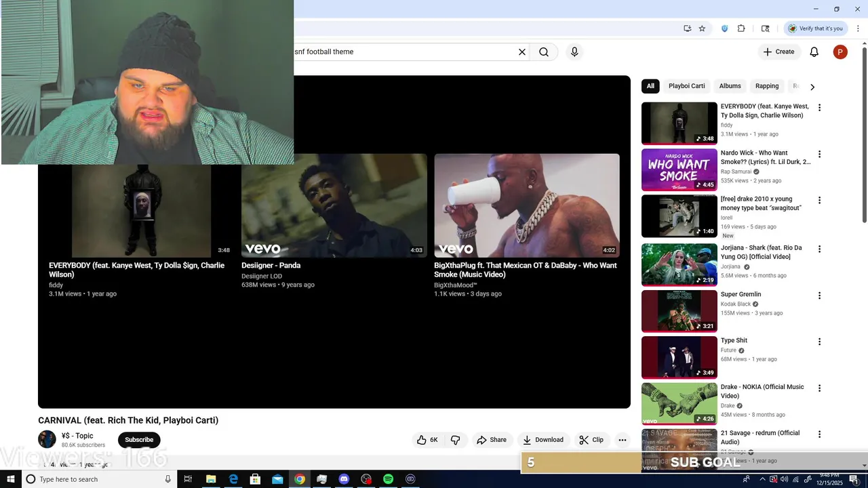This screenshot has height=488, width=868.
Task: Click the Windows Start button
Action: point(11,479)
